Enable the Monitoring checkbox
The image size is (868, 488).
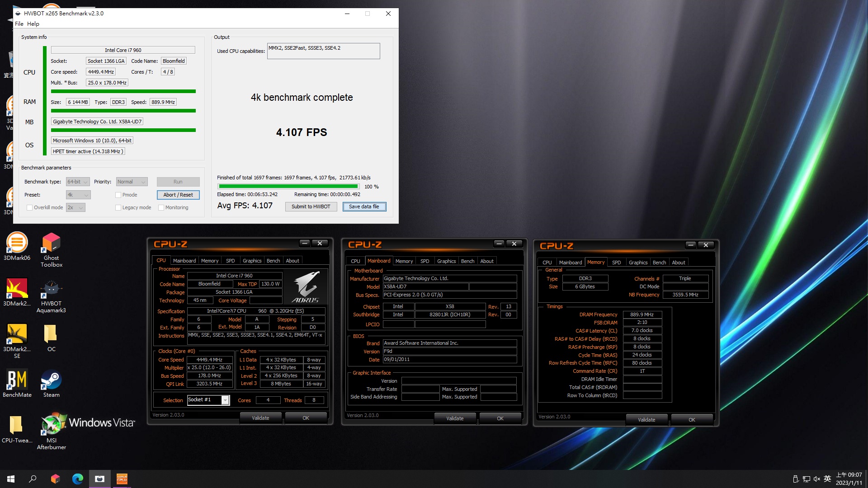pyautogui.click(x=161, y=207)
